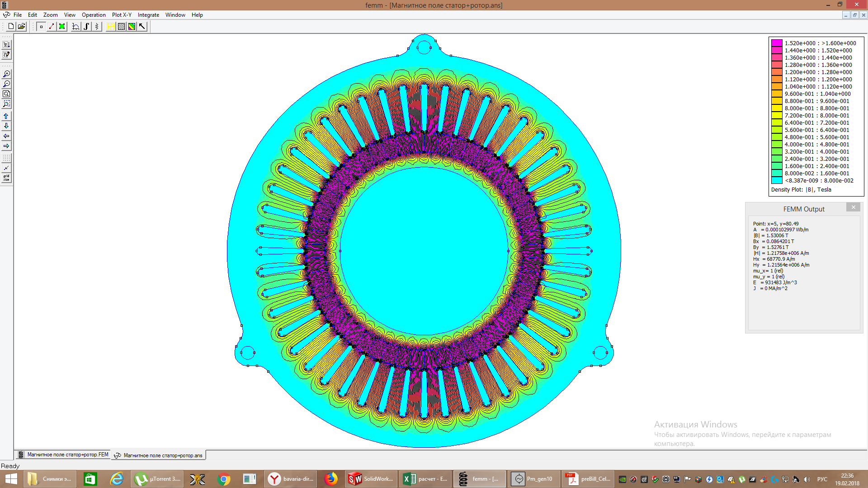
Task: Click the cyan bottom legend color swatch
Action: tap(777, 181)
